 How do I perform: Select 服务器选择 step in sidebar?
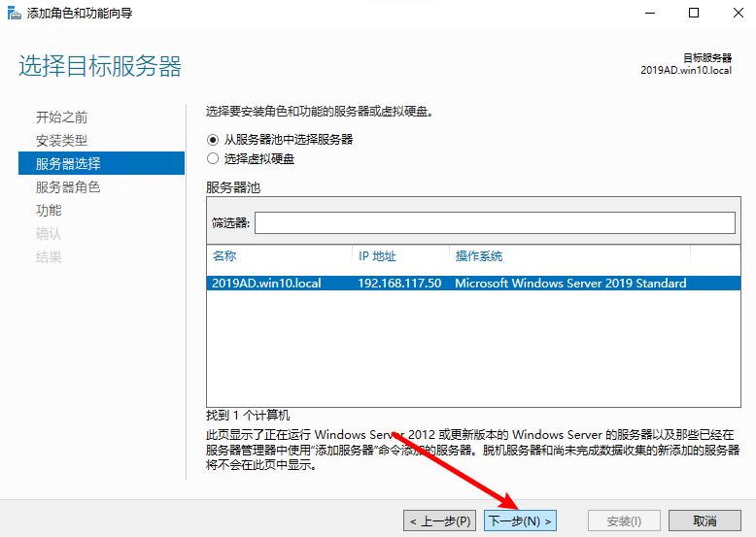click(x=68, y=164)
